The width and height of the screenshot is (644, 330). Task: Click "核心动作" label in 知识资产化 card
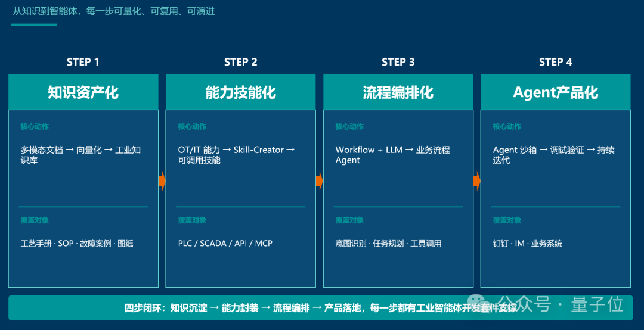click(x=35, y=126)
